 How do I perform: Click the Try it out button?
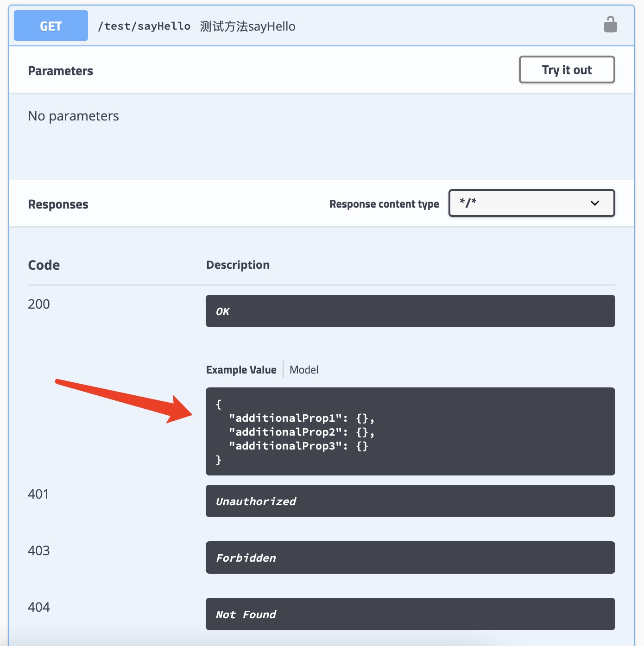567,70
